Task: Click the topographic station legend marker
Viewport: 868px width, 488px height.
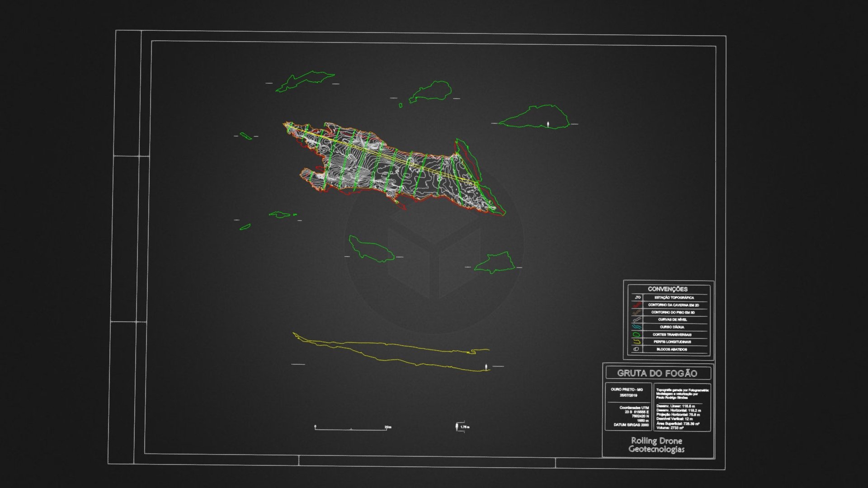Action: 638,297
